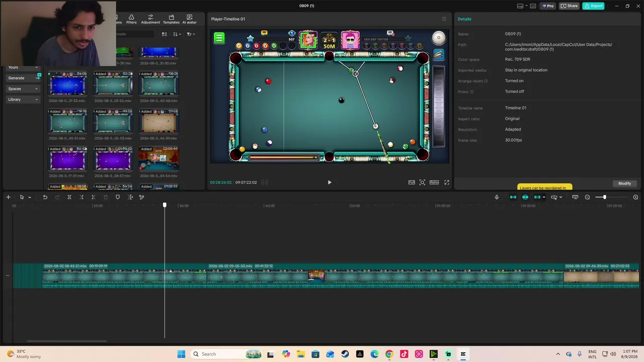This screenshot has width=644, height=362.
Task: Open the auto-edit magic wand tool
Action: pyautogui.click(x=141, y=197)
